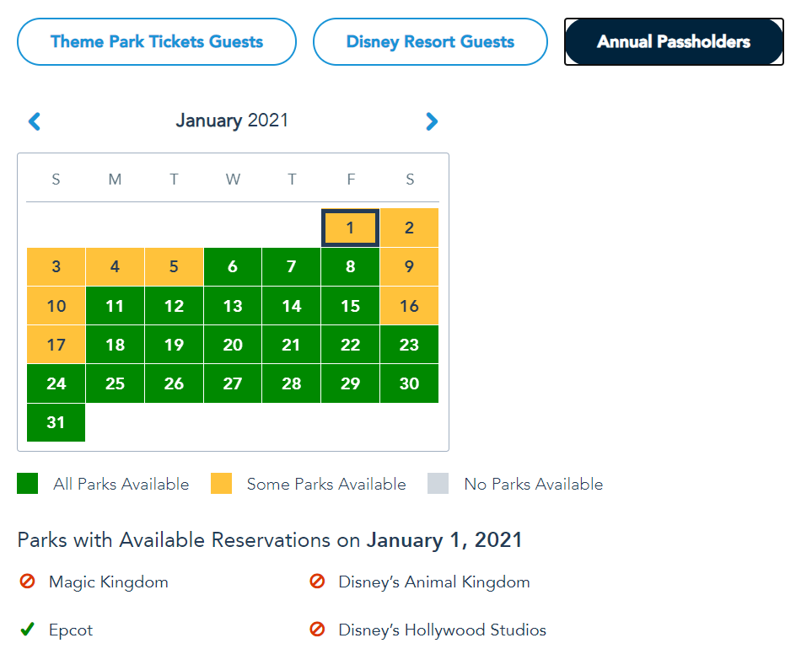Click unavailable icon beside Hollywood Studios
The height and width of the screenshot is (654, 812).
[317, 630]
